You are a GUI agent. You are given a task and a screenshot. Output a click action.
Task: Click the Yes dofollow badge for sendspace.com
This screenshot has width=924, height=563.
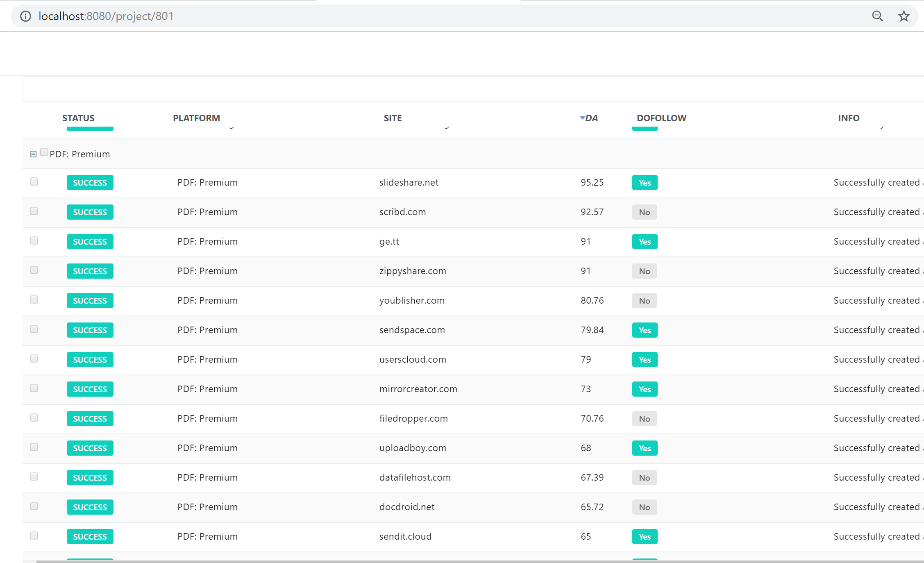645,330
